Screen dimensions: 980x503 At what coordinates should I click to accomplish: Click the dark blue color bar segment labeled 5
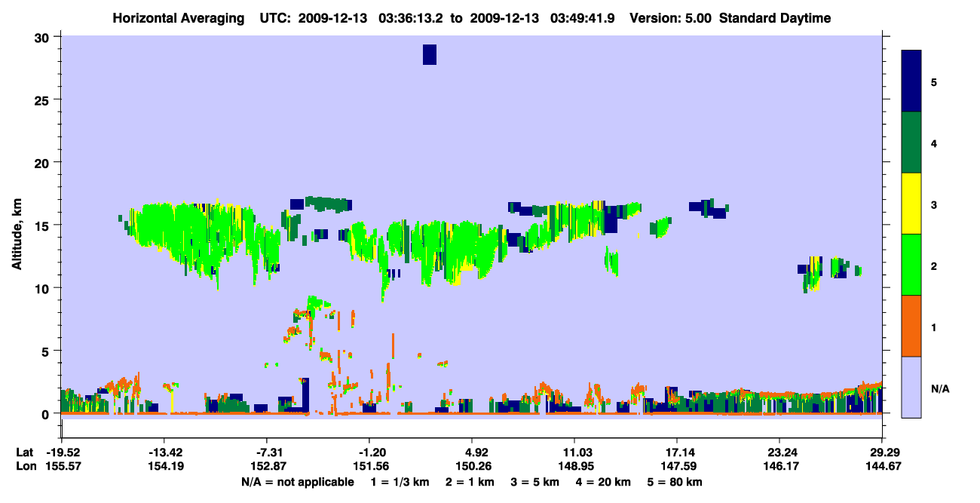click(911, 81)
